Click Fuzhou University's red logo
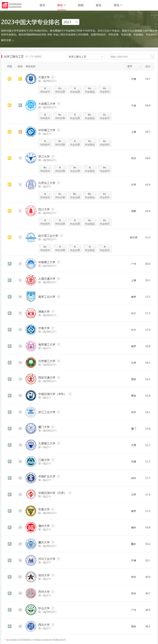 [x=31, y=528]
